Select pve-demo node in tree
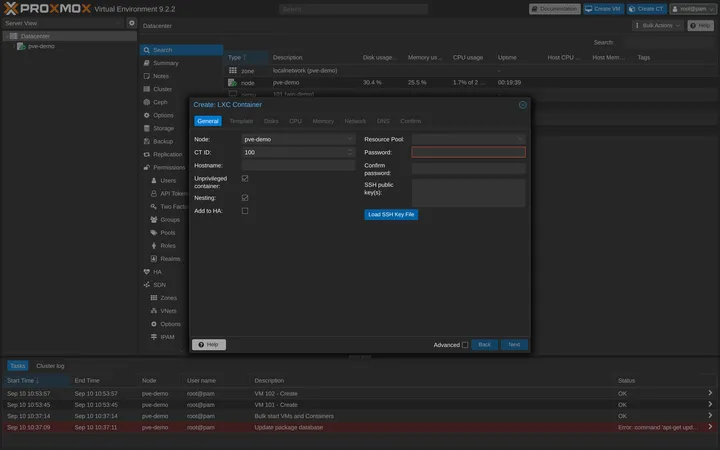 point(41,46)
